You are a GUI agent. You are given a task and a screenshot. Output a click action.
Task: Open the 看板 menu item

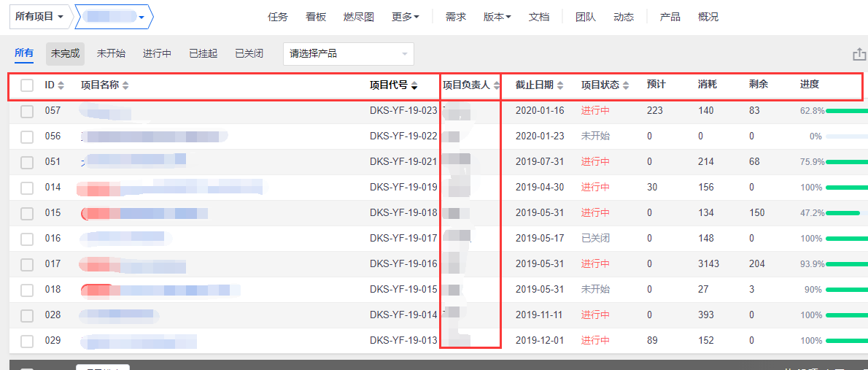(x=316, y=18)
